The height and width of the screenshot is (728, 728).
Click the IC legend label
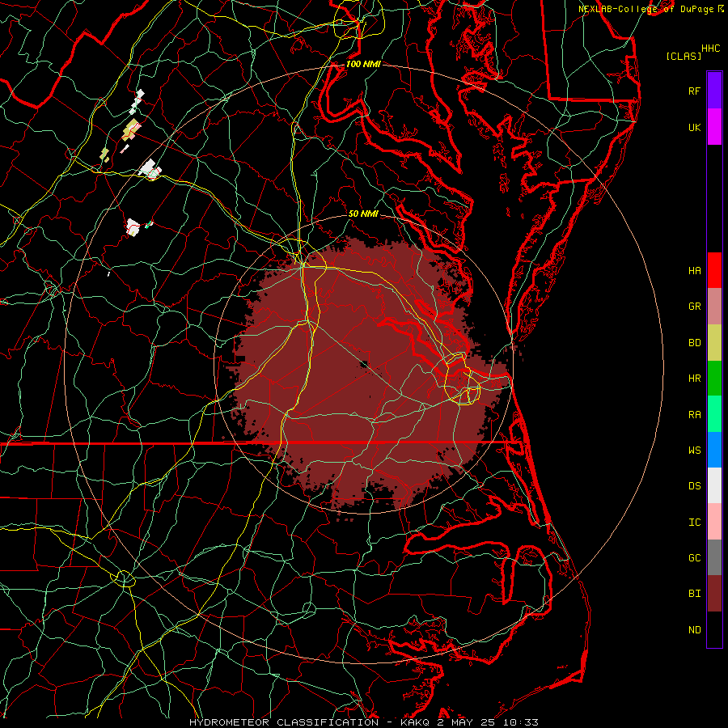tap(694, 523)
